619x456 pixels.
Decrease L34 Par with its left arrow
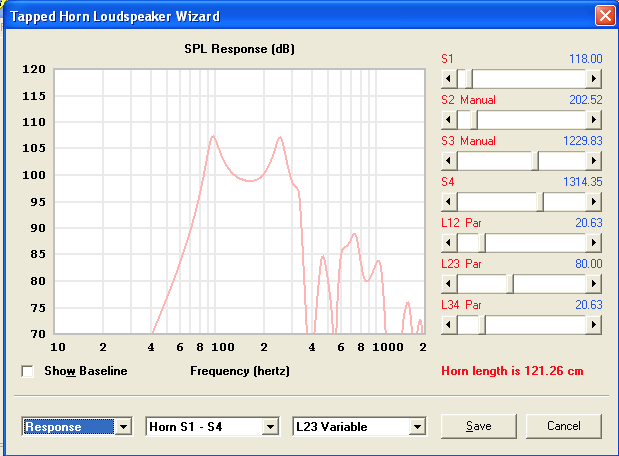coord(449,325)
